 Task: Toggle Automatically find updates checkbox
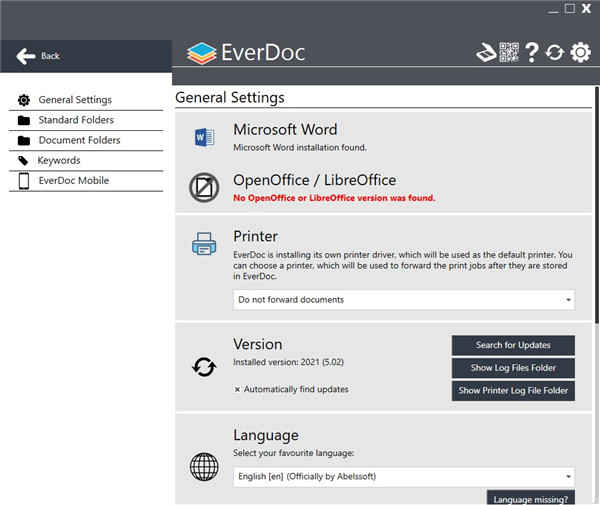click(237, 389)
